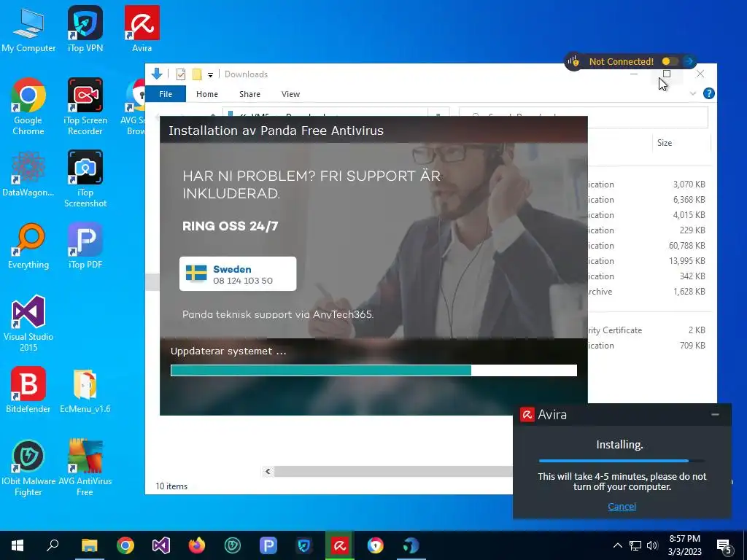This screenshot has height=560, width=747.
Task: Select the 3,070 KB file row
Action: (650, 184)
